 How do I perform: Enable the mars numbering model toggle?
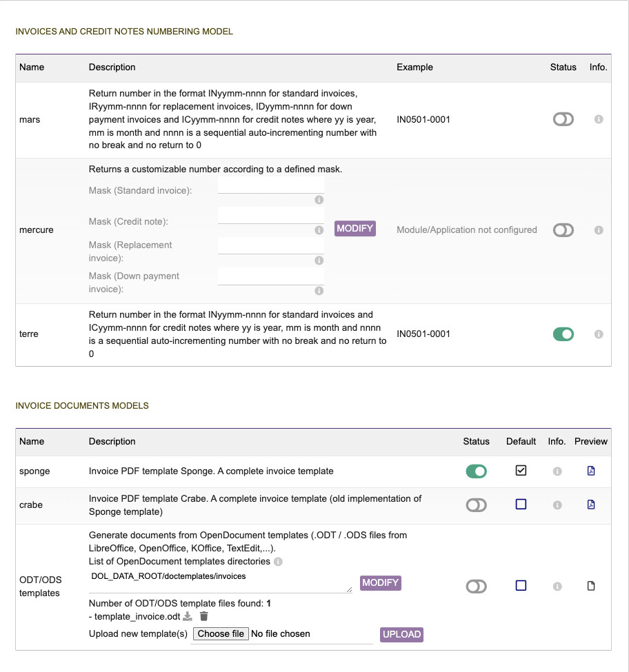563,119
